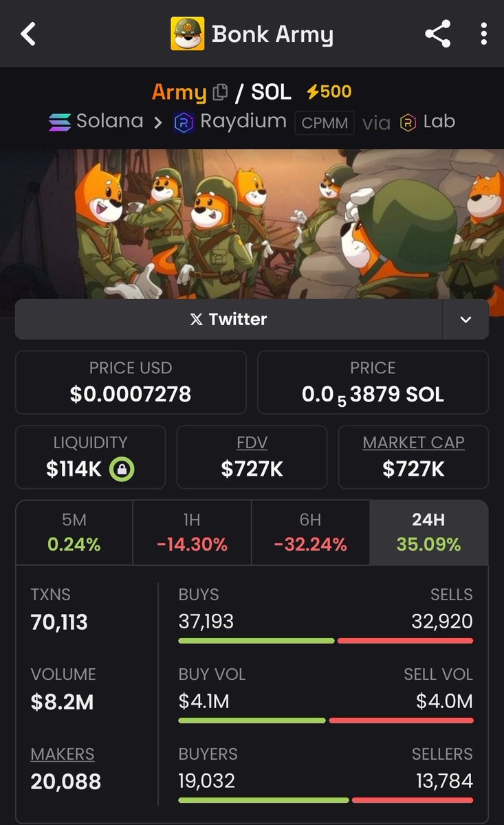The height and width of the screenshot is (825, 504).
Task: Tap the Solana chain logo
Action: tap(60, 122)
